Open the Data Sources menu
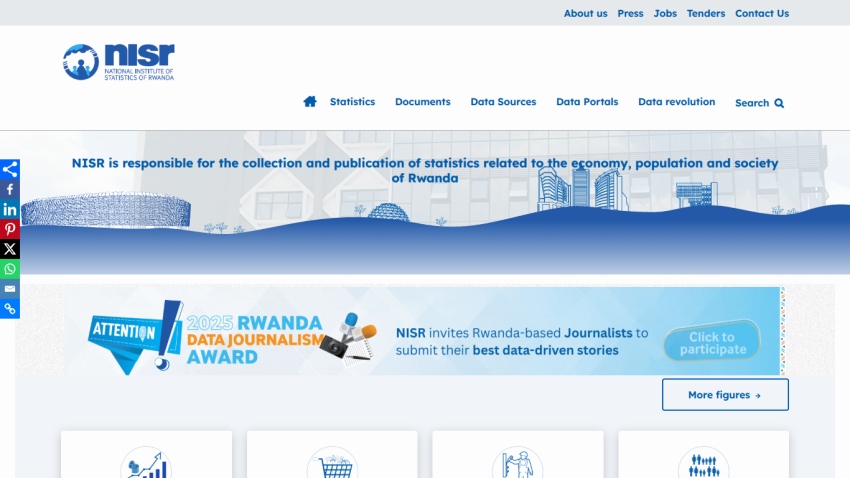Screen dimensions: 850x478 coord(503,101)
